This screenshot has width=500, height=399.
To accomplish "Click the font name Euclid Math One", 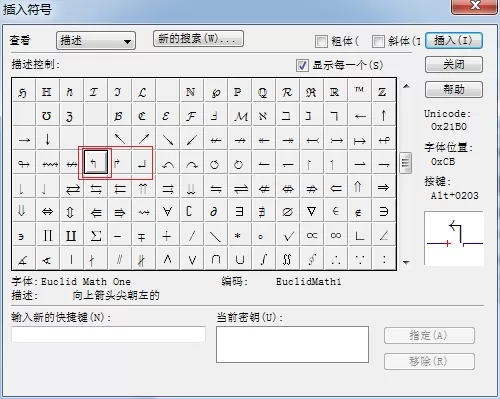I will (x=86, y=282).
